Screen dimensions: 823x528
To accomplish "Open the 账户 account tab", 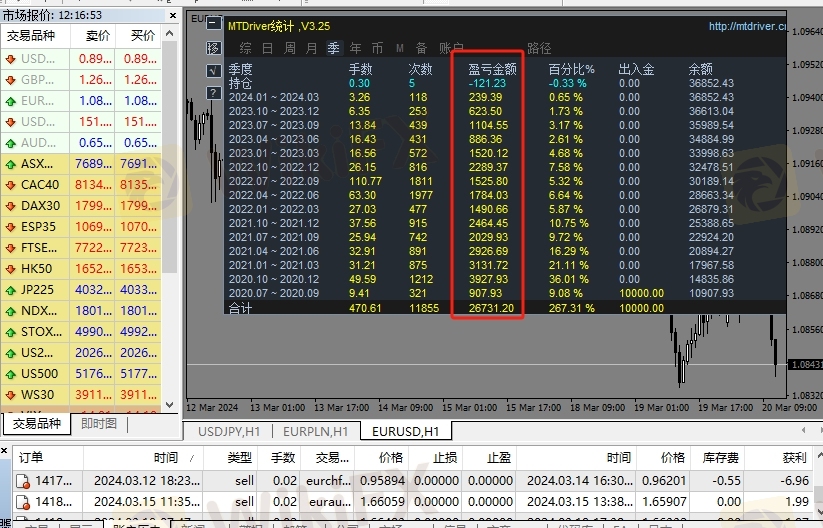I will point(450,48).
